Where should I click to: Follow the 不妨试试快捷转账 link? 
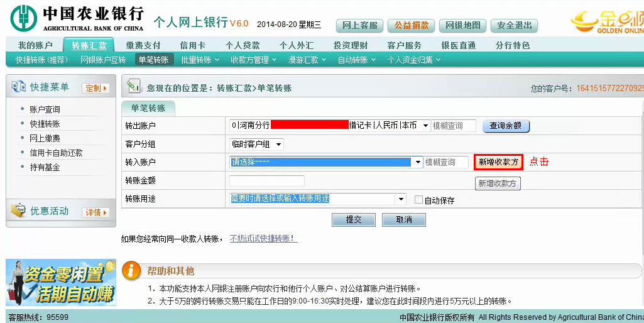[x=263, y=238]
